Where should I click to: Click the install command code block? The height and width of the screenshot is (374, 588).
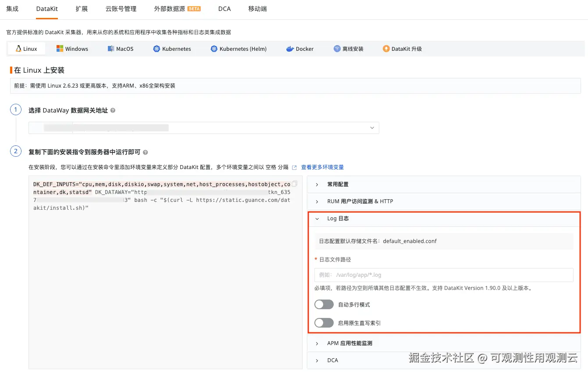pyautogui.click(x=165, y=272)
